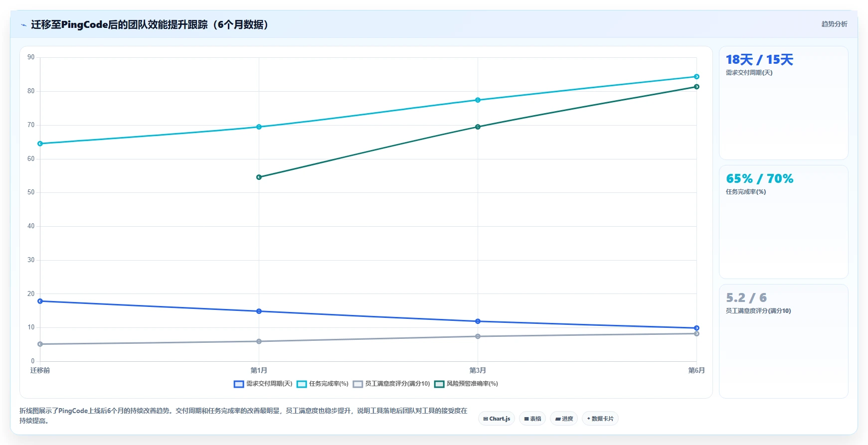Select the risk alert accuracy point at 第1月
Screen dimensions: 868x445
[259, 177]
